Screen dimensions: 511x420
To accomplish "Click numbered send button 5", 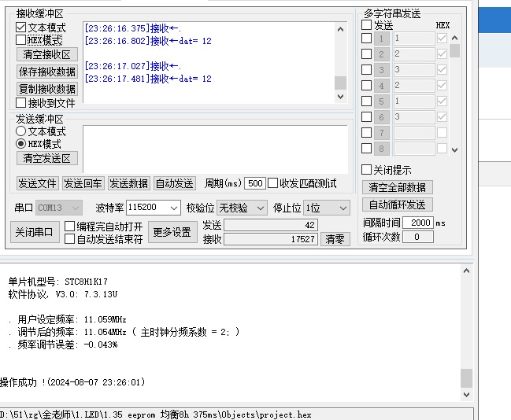I will click(x=381, y=101).
